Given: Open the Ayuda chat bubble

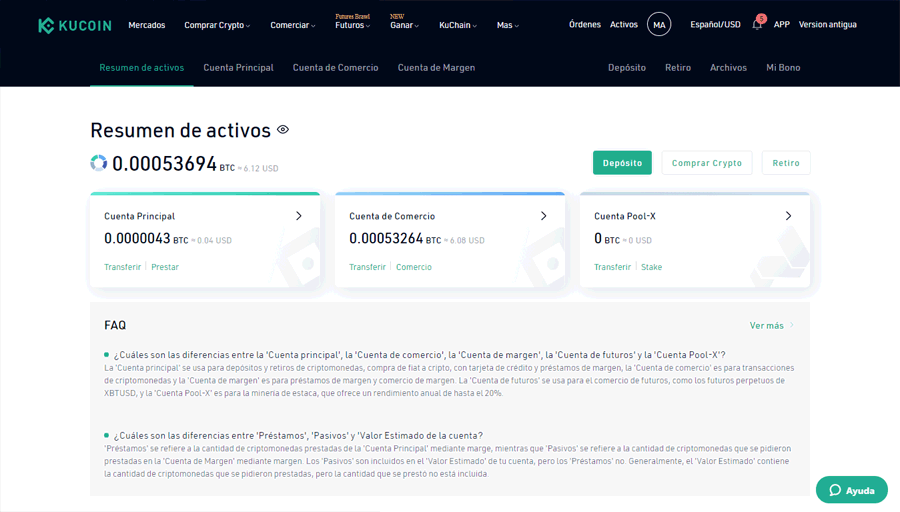Looking at the screenshot, I should click(852, 490).
